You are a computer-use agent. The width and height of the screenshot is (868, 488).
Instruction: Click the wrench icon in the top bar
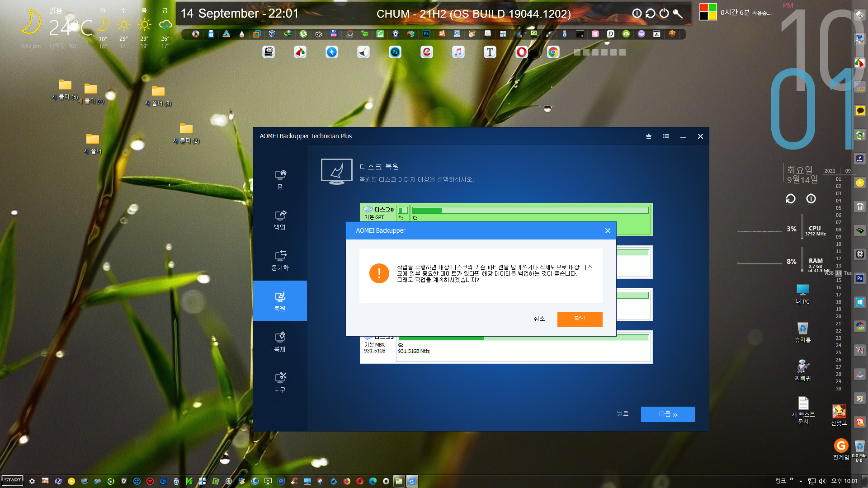[678, 14]
